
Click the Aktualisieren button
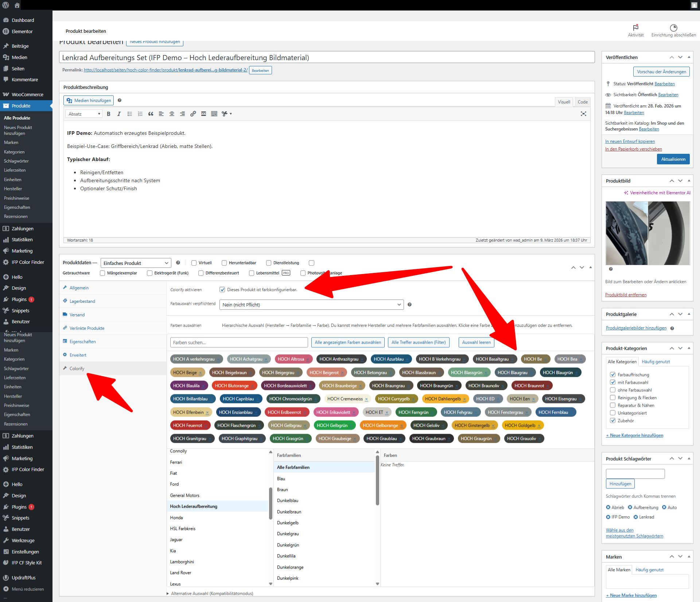click(x=673, y=159)
